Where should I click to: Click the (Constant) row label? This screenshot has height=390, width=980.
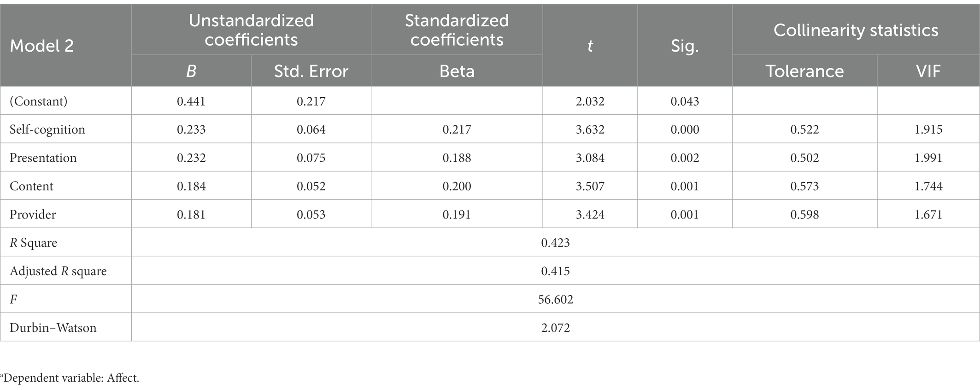(38, 101)
